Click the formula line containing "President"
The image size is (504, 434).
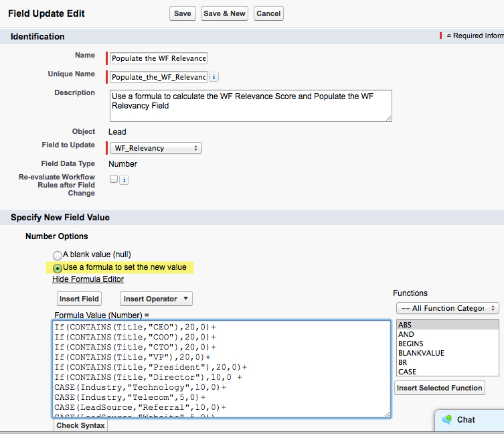(x=151, y=368)
